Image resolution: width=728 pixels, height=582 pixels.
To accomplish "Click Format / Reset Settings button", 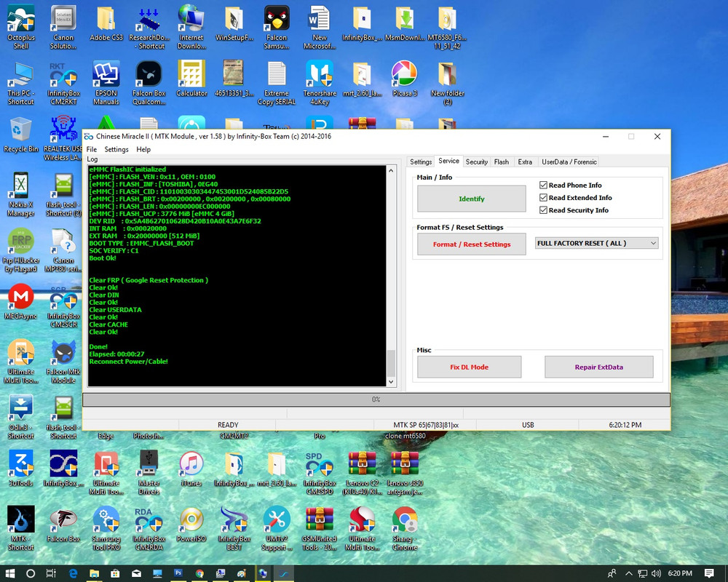I will (x=471, y=244).
